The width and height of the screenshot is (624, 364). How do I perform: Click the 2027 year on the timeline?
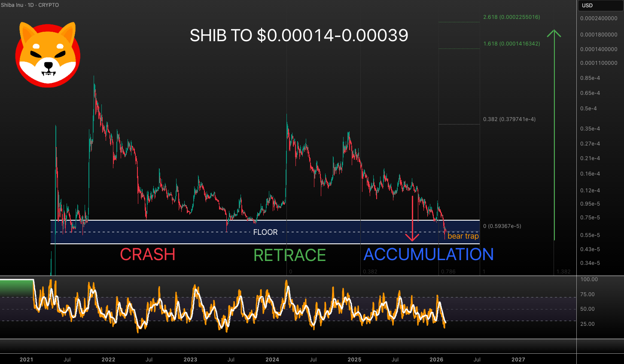coord(518,359)
